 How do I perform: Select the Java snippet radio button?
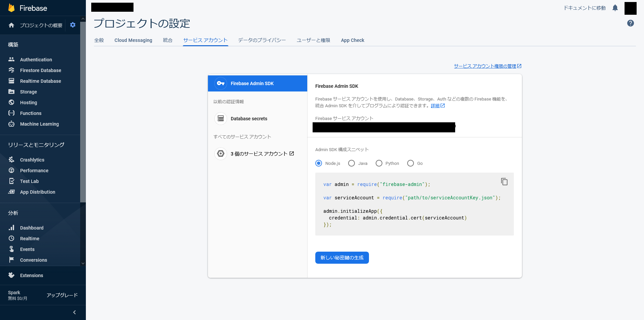click(x=352, y=163)
